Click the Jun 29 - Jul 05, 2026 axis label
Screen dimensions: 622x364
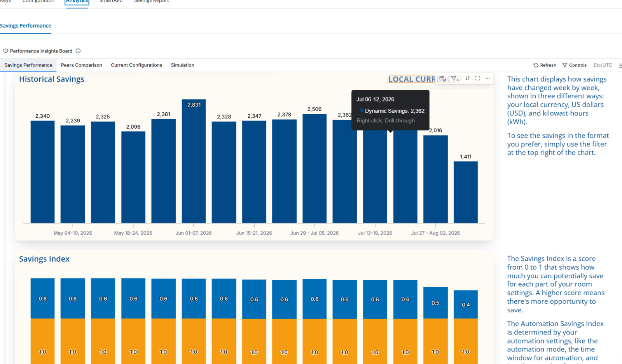tap(314, 233)
